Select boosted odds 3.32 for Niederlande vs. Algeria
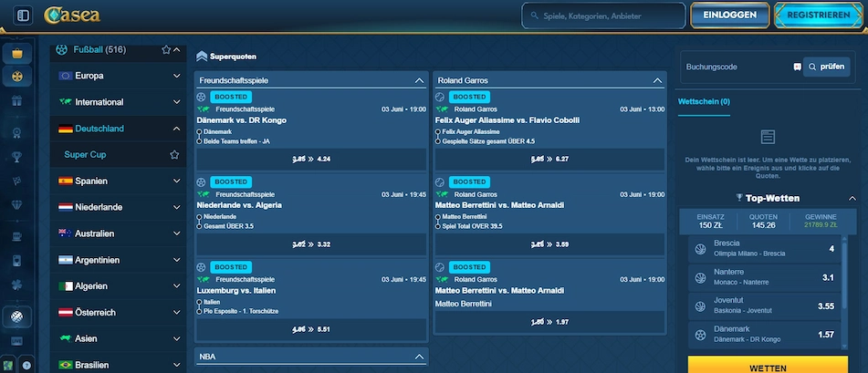 [x=311, y=244]
